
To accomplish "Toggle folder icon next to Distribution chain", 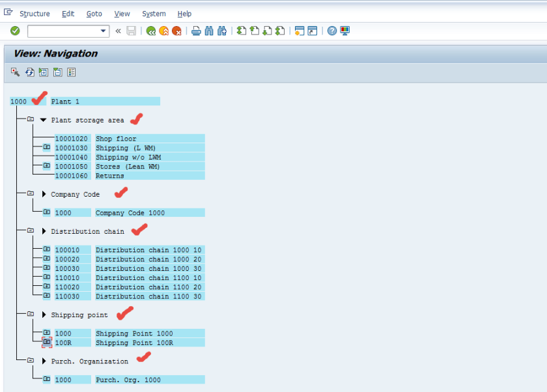I will tap(31, 230).
